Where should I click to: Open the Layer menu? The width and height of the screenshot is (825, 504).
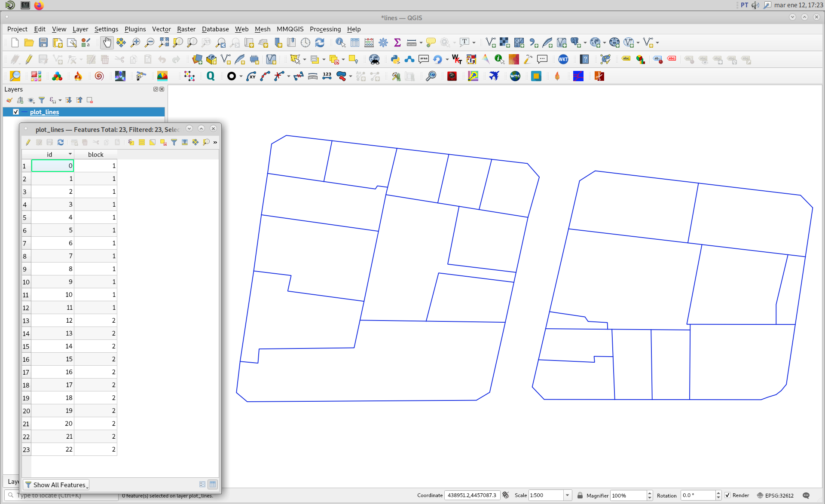[x=80, y=29]
